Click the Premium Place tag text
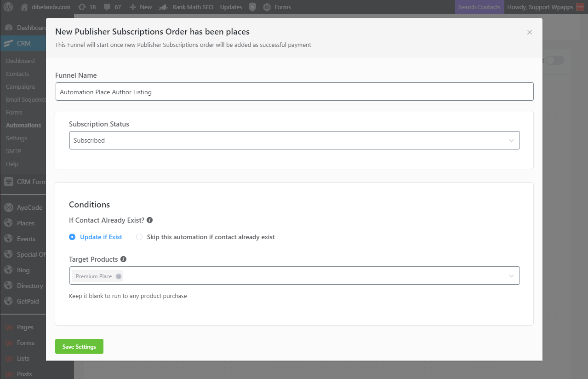Image resolution: width=588 pixels, height=379 pixels. pyautogui.click(x=94, y=276)
